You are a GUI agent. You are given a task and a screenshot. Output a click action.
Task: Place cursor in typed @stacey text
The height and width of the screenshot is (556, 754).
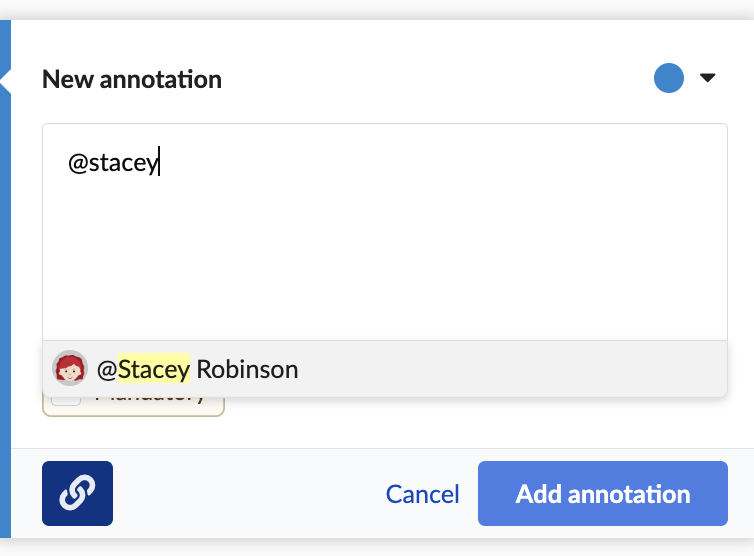coord(113,163)
